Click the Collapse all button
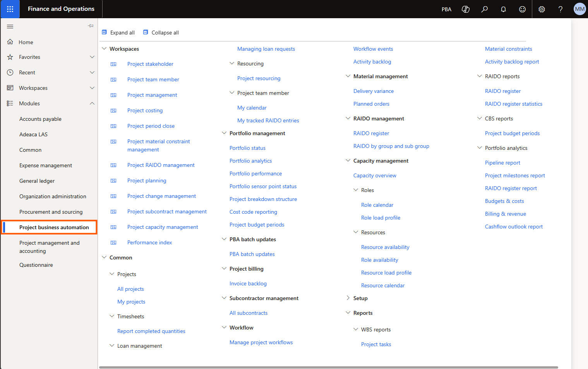The height and width of the screenshot is (369, 588). tap(161, 33)
